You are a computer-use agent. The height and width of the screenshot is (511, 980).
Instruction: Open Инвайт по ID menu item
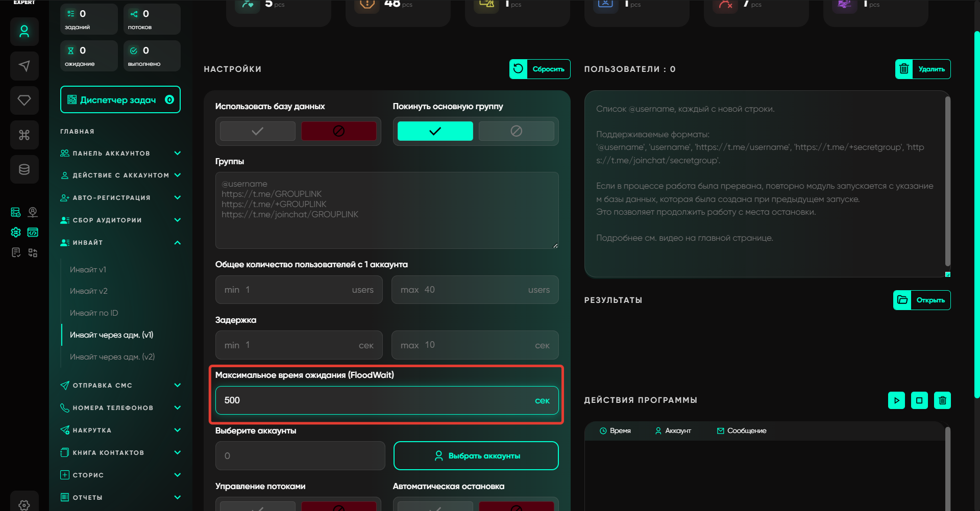coord(94,313)
